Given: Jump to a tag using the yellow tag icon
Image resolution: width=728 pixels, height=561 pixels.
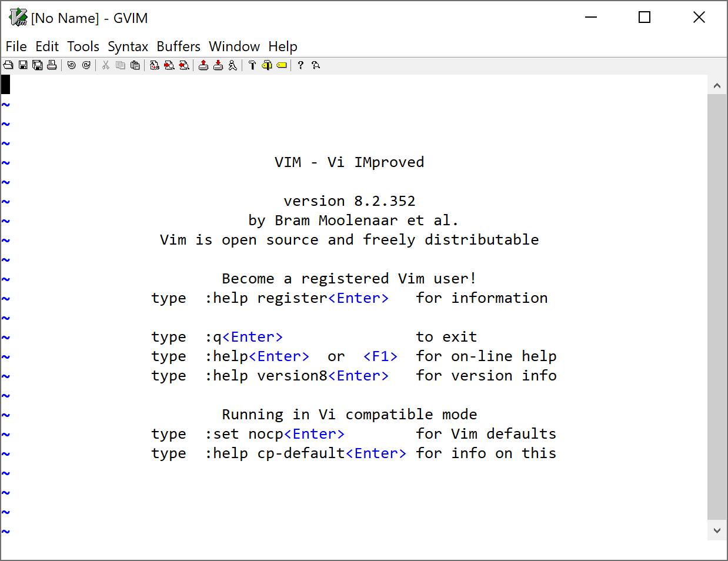Looking at the screenshot, I should click(x=281, y=65).
